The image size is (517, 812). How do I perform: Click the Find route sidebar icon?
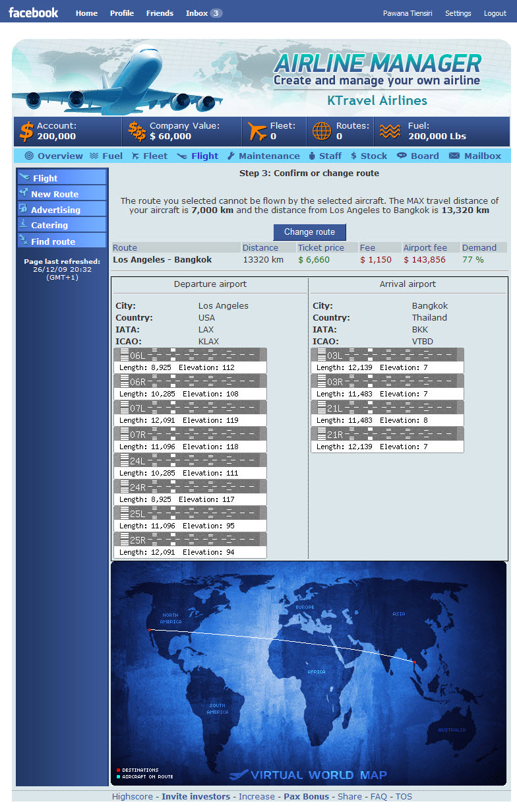click(23, 240)
